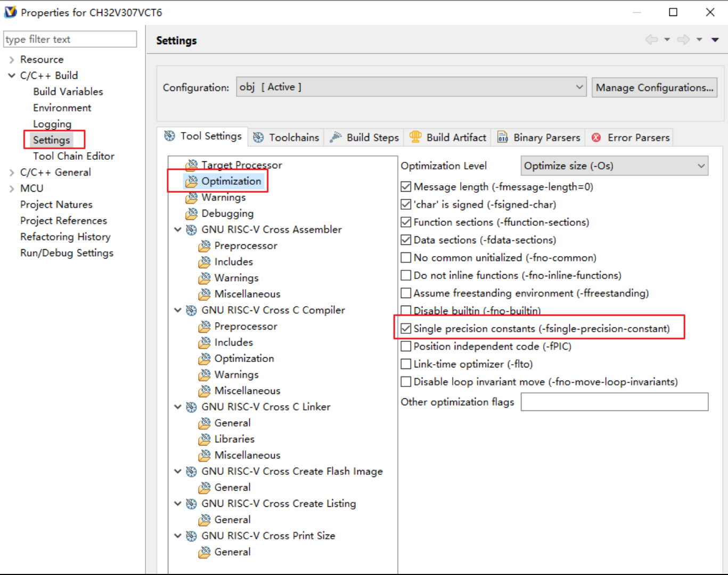Click the Build Steps tab icon
This screenshot has width=728, height=575.
[336, 137]
